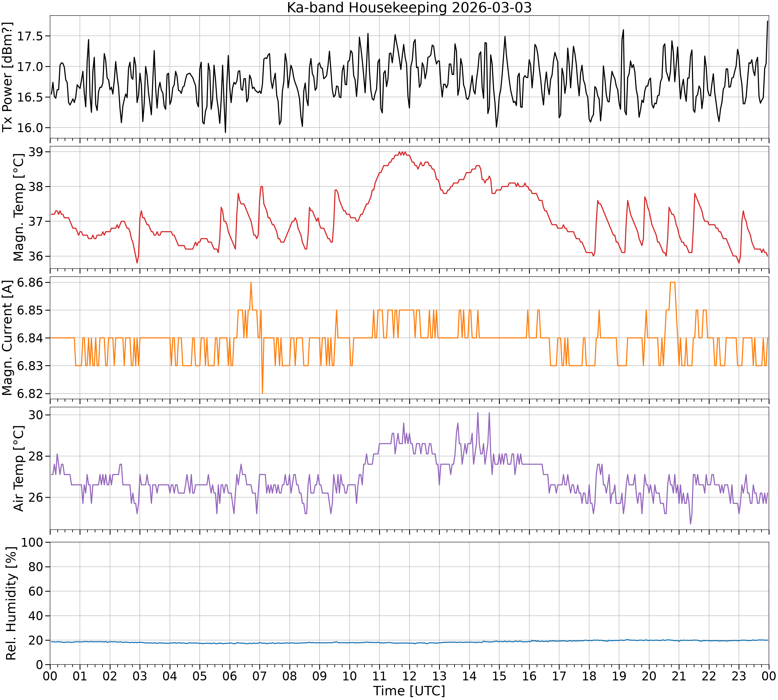Click the Magn. Current axis label
Viewport: 778px width, 700px height.
coord(8,338)
